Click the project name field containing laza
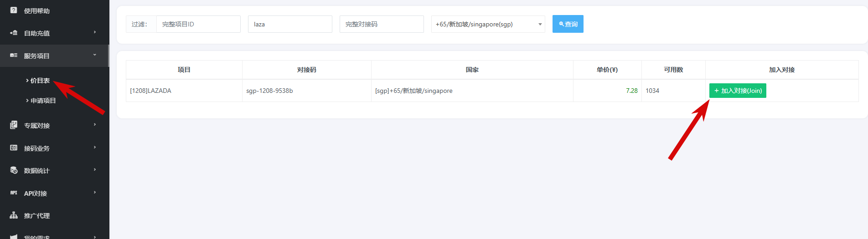868x239 pixels. pos(290,24)
